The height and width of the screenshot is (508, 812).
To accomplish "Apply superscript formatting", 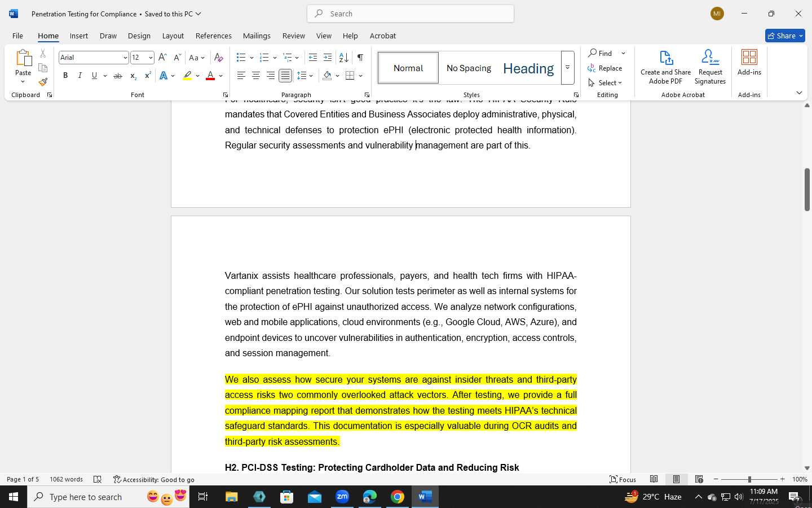I will pyautogui.click(x=148, y=76).
